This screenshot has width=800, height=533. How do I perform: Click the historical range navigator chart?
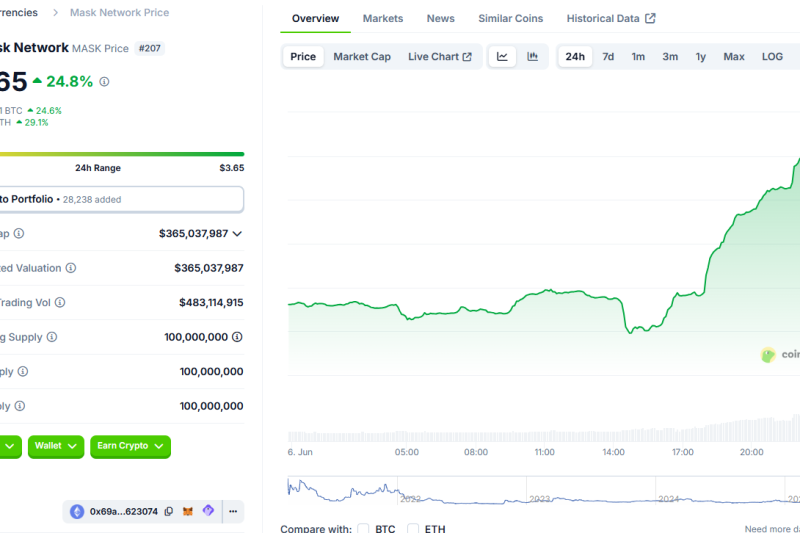[x=543, y=491]
